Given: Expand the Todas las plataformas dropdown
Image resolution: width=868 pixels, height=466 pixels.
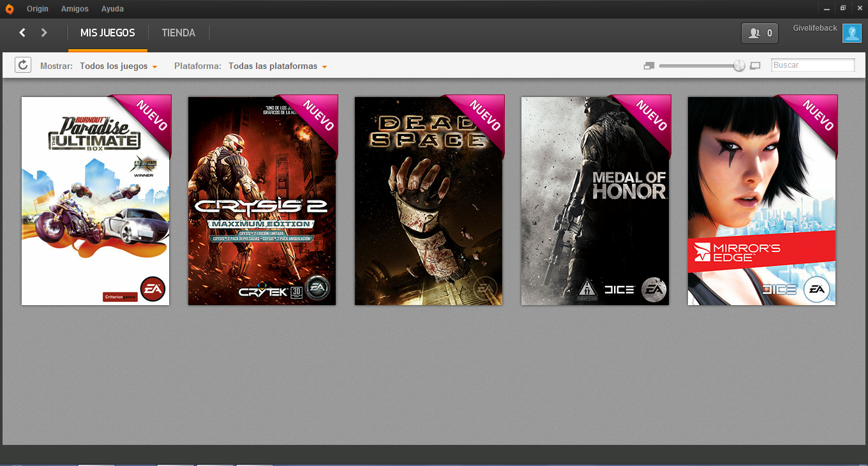Looking at the screenshot, I should click(x=278, y=66).
